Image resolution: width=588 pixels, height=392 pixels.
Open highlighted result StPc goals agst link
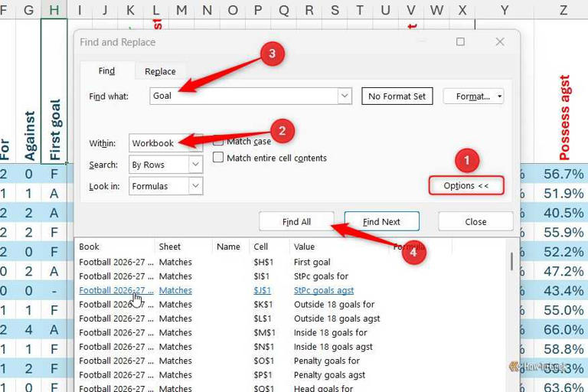coord(324,290)
